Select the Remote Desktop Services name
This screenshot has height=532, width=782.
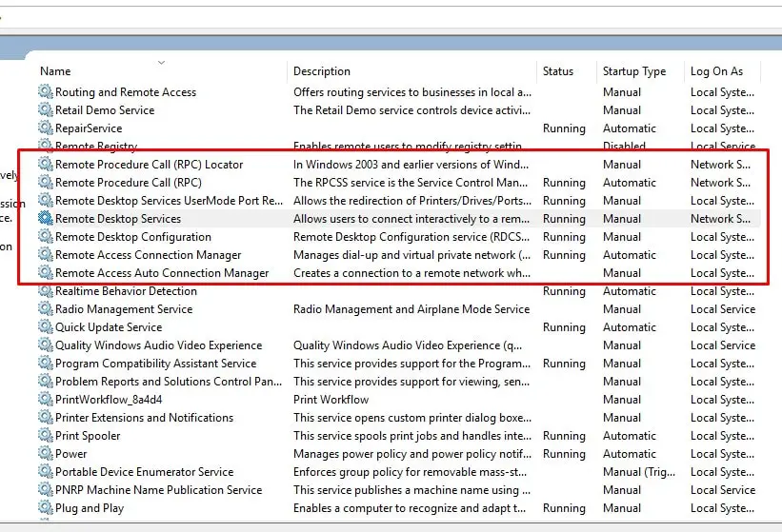coord(118,219)
